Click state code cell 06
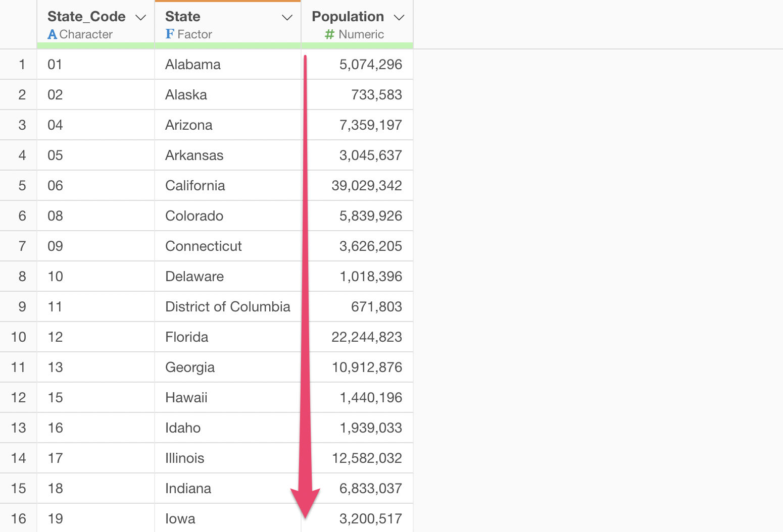783x532 pixels. [55, 186]
